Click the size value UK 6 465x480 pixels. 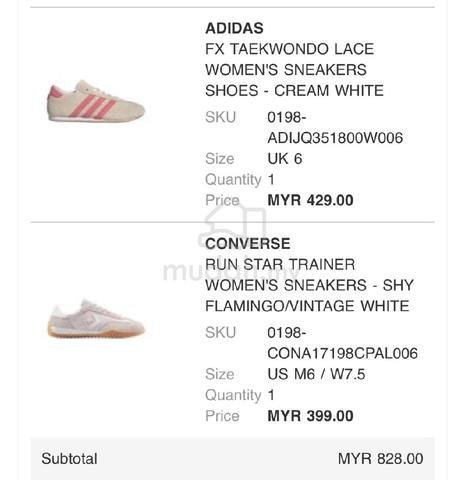285,159
